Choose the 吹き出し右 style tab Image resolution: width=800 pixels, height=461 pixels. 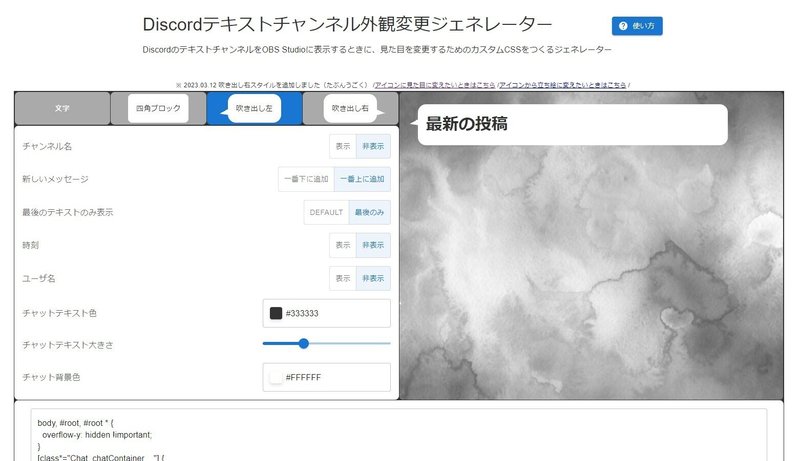point(351,108)
